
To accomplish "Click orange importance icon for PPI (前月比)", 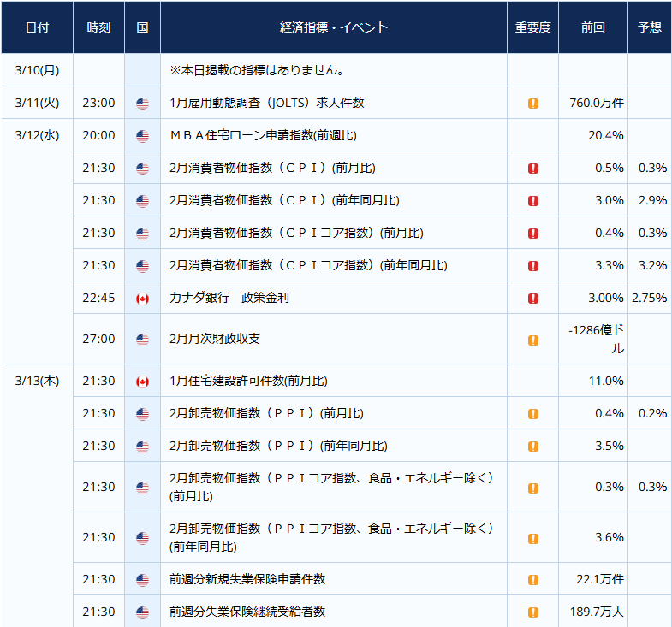I will (x=533, y=414).
